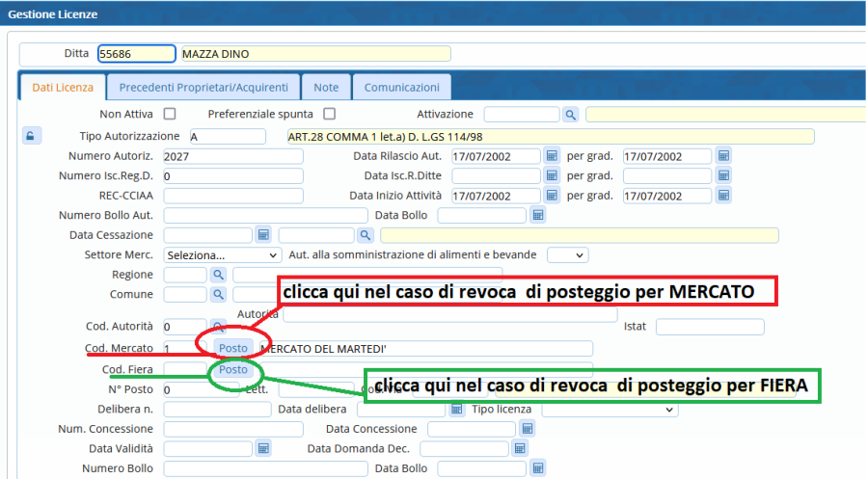
Task: Open the somministrazione alimenti e bevande dropdown
Action: pyautogui.click(x=567, y=255)
